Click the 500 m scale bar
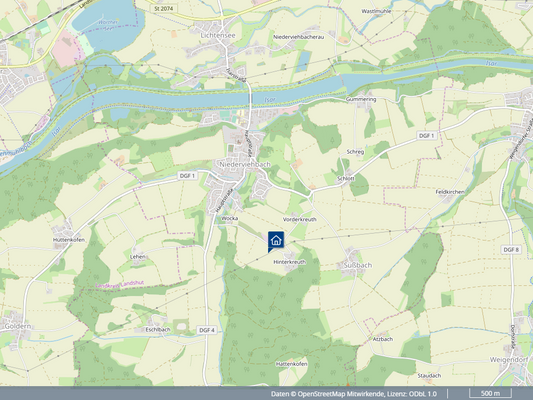533x400 pixels. tap(490, 393)
